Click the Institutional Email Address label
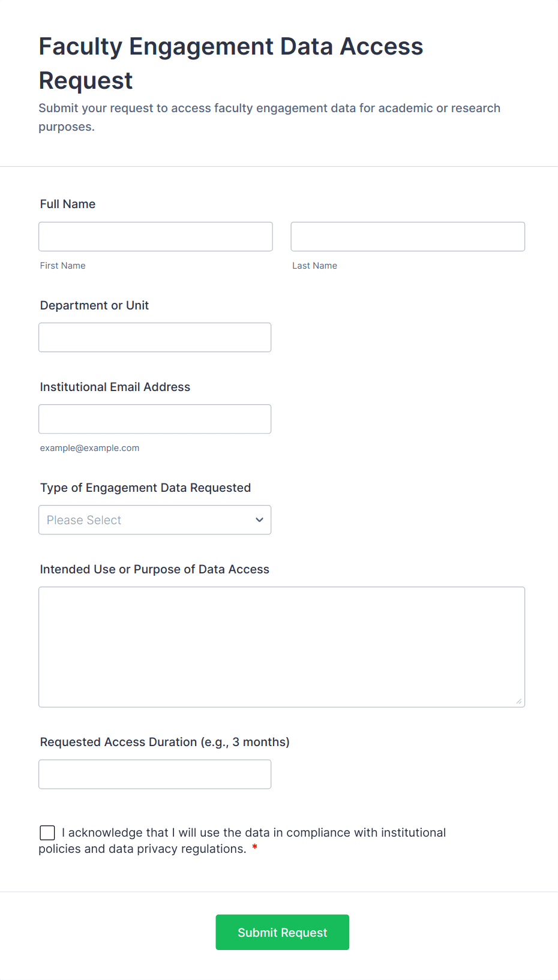The width and height of the screenshot is (558, 980). tap(115, 387)
